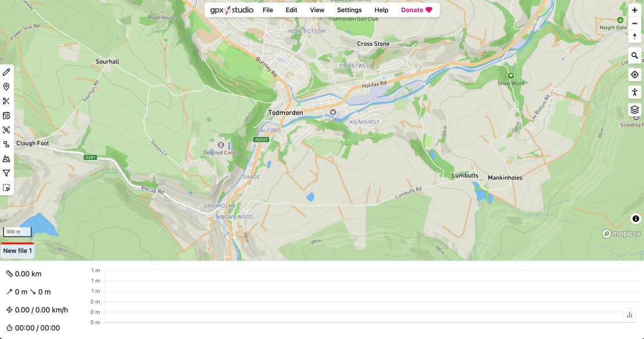Image resolution: width=644 pixels, height=339 pixels.
Task: Reset map bearing with compass button
Action: point(635,36)
